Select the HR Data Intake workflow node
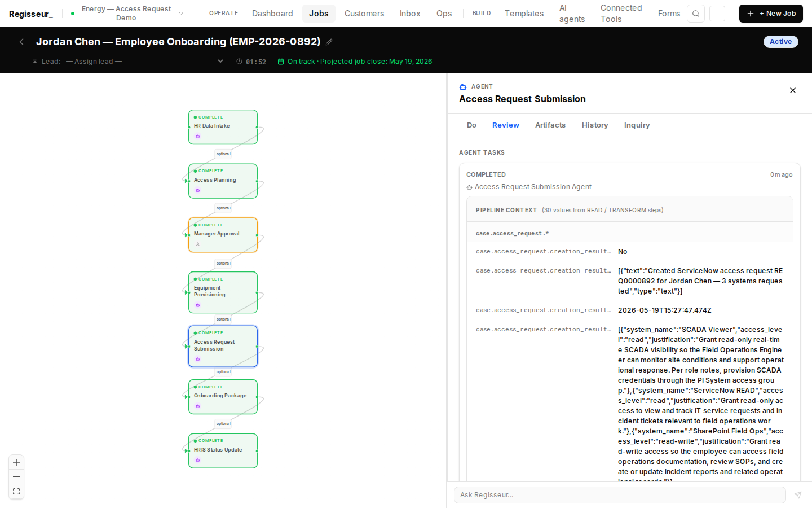The image size is (812, 508). tap(223, 127)
